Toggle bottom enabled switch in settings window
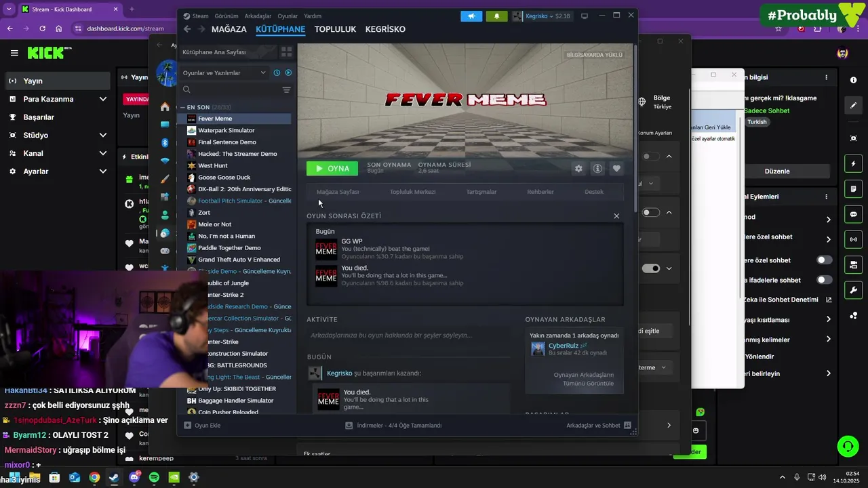Screen dimensions: 868x488 click(x=651, y=268)
